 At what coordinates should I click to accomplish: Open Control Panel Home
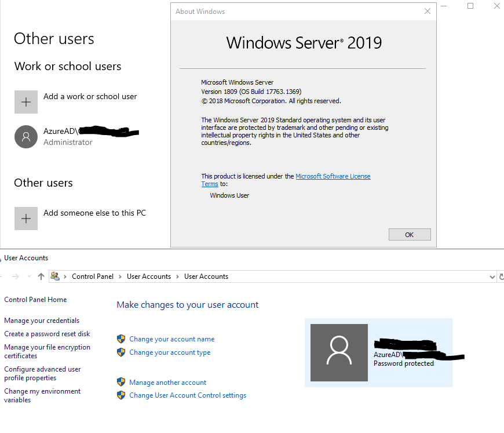pos(35,300)
